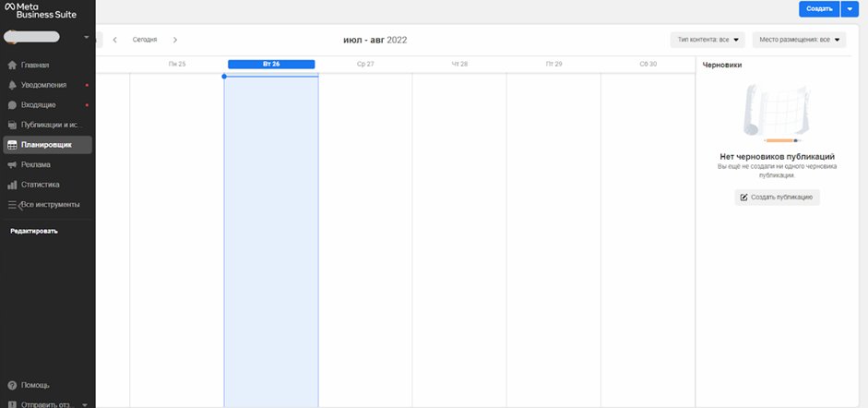Expand the account selector in the sidebar

click(87, 38)
